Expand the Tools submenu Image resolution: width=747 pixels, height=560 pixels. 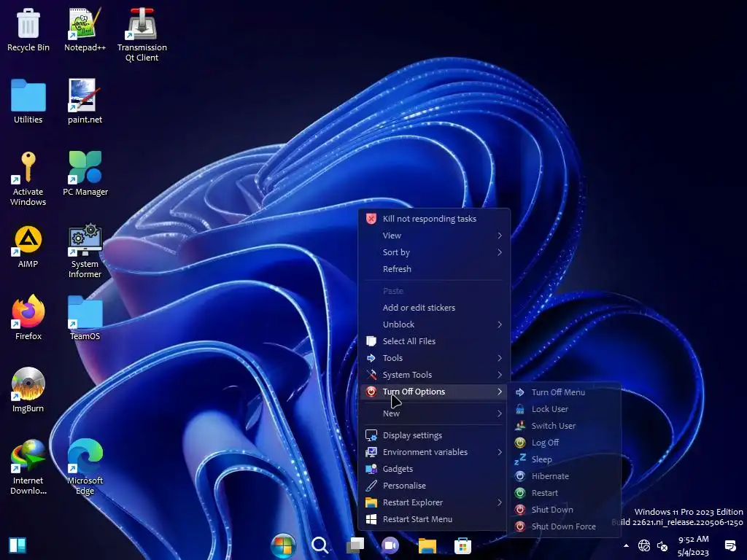[434, 357]
